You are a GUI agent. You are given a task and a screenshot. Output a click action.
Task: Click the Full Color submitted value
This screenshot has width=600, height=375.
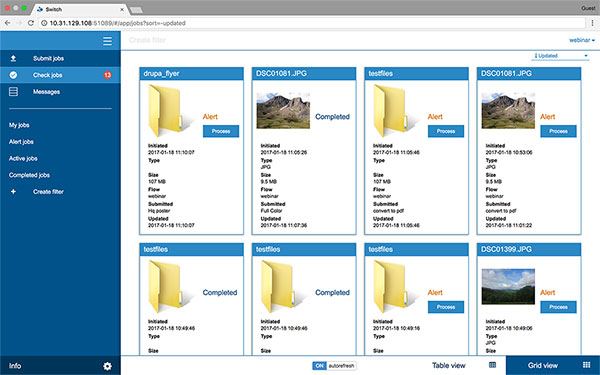click(x=271, y=211)
